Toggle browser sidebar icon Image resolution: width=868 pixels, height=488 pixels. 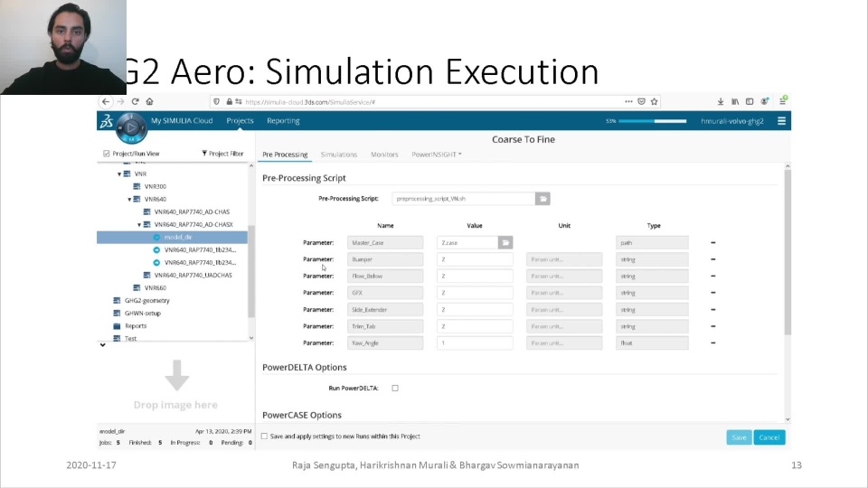pyautogui.click(x=750, y=102)
